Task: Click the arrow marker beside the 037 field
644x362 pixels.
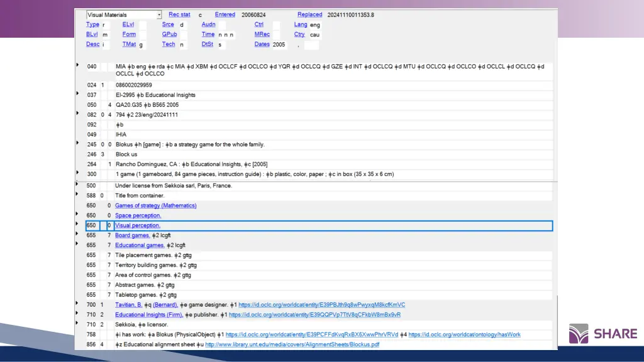Action: (77, 94)
